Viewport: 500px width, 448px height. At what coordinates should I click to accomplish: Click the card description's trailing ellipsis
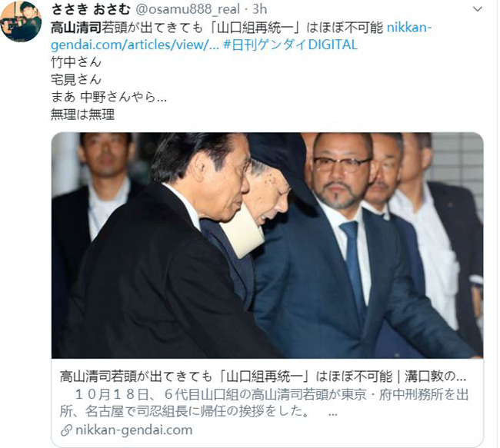click(x=332, y=413)
